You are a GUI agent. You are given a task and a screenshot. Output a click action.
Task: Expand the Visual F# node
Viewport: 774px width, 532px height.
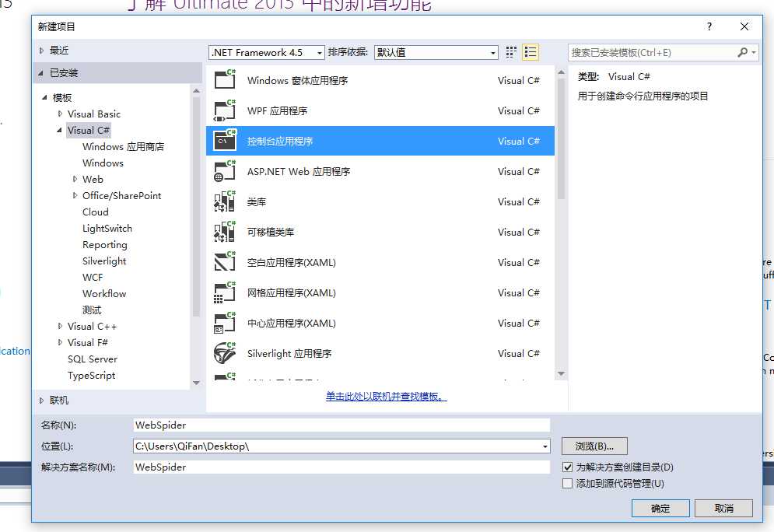pyautogui.click(x=60, y=342)
